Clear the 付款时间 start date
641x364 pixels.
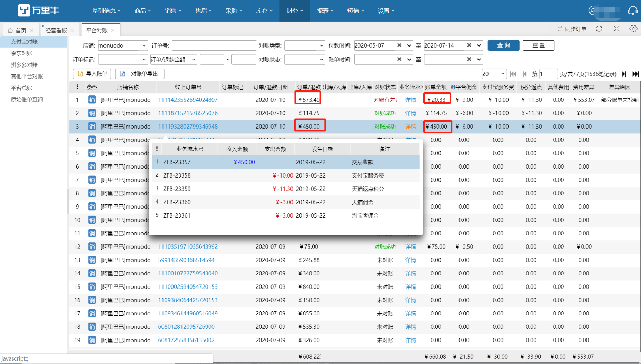399,45
